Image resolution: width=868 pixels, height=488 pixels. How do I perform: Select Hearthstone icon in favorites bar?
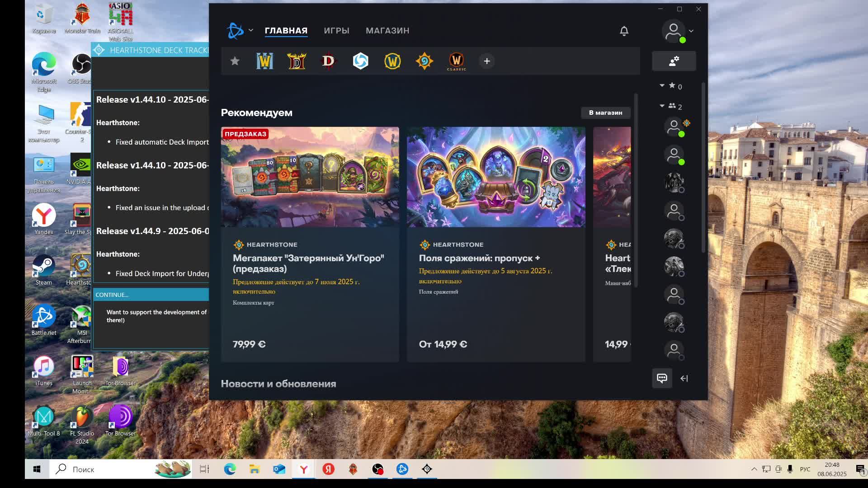click(x=424, y=61)
